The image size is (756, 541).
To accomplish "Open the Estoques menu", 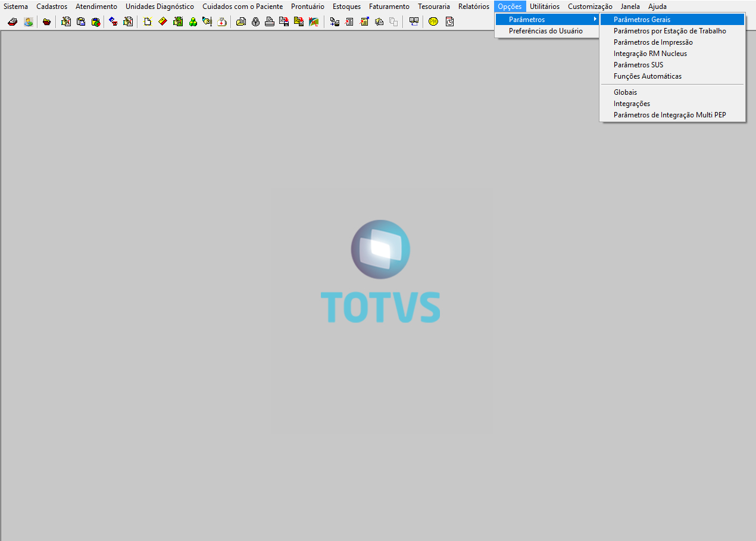I will coord(346,7).
